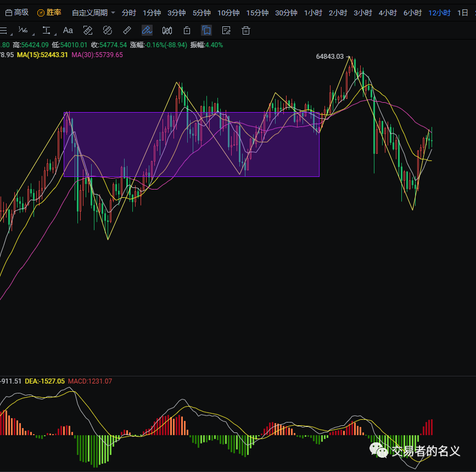This screenshot has width=476, height=472.
Task: Select the 15分钟 timeframe
Action: (257, 13)
